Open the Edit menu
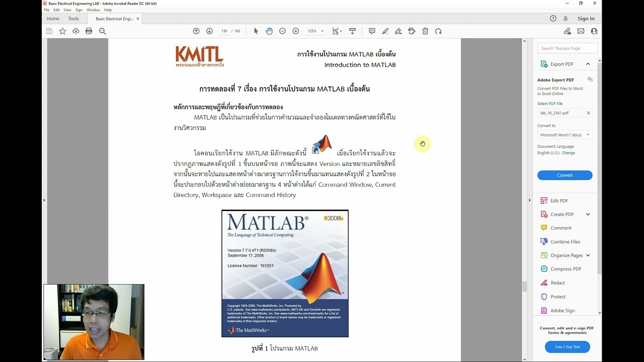 56,10
